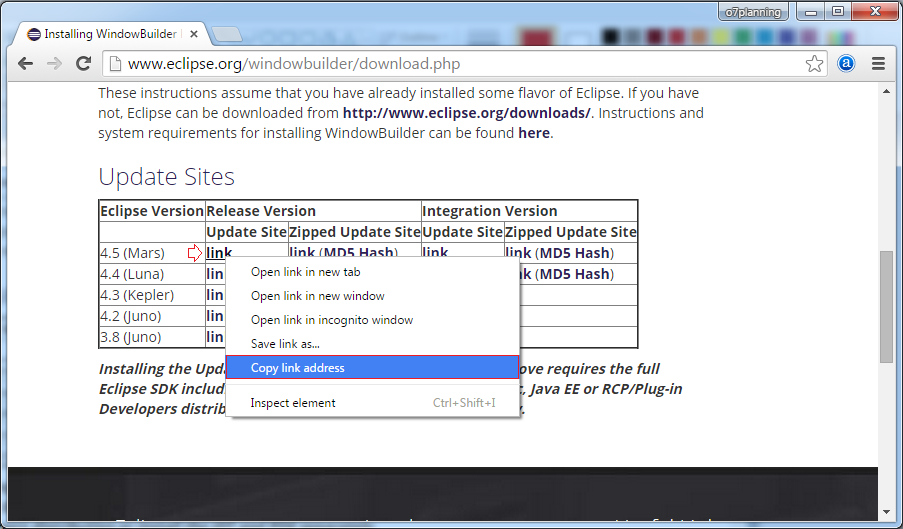Choose Save link as...

pos(373,344)
